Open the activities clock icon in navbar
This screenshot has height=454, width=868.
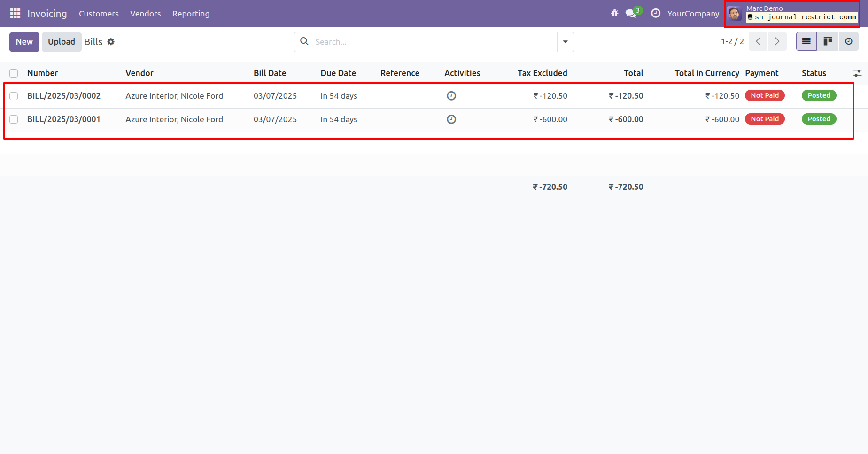tap(656, 14)
